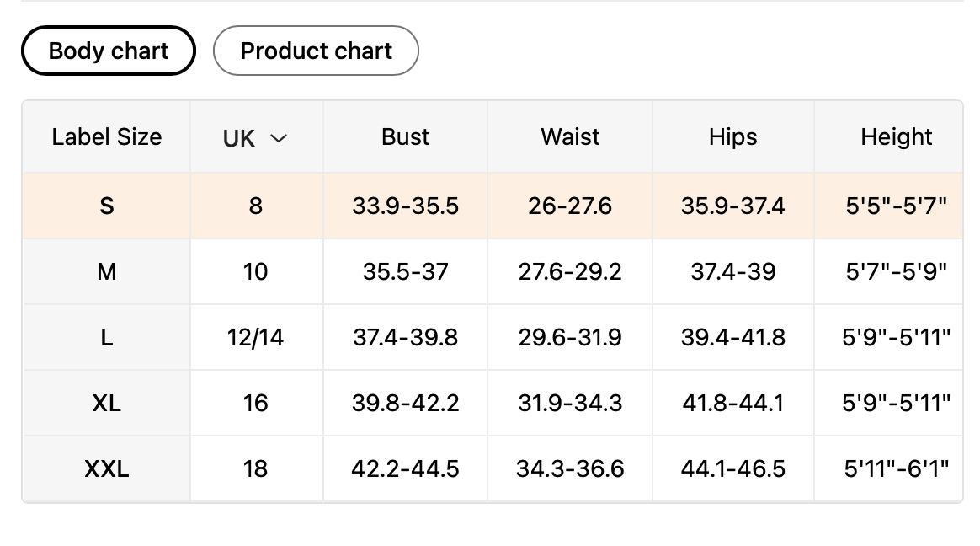The height and width of the screenshot is (546, 980).
Task: Select the M label size row
Action: coord(107,271)
